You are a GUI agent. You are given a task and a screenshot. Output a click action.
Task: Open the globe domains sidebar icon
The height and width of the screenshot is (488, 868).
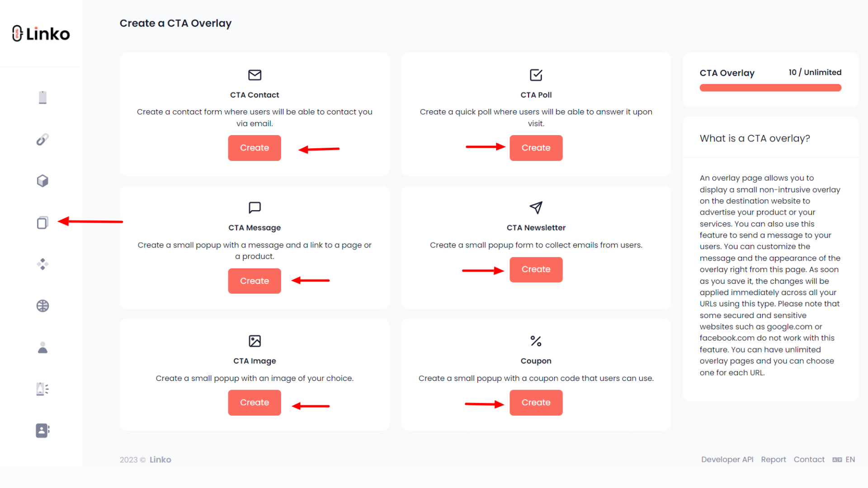coord(42,305)
